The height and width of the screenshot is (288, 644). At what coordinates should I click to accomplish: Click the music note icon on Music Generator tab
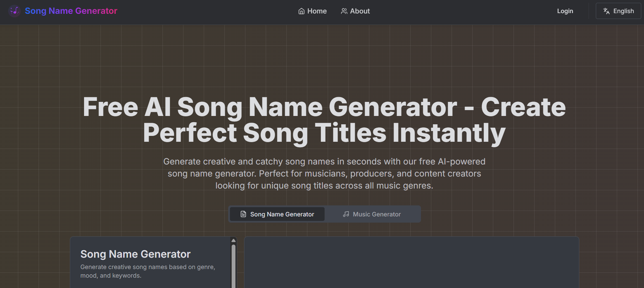346,214
